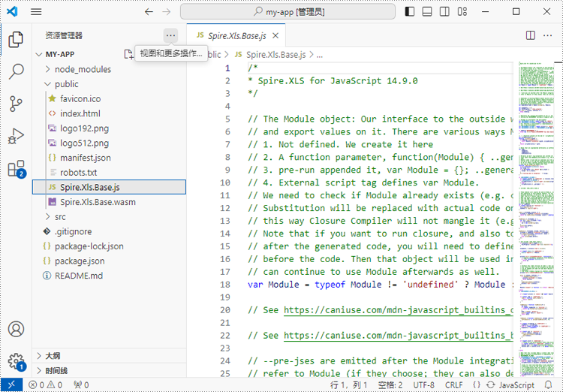Toggle the secondary side bar layout icon
Viewport: 563px width, 392px height.
444,12
